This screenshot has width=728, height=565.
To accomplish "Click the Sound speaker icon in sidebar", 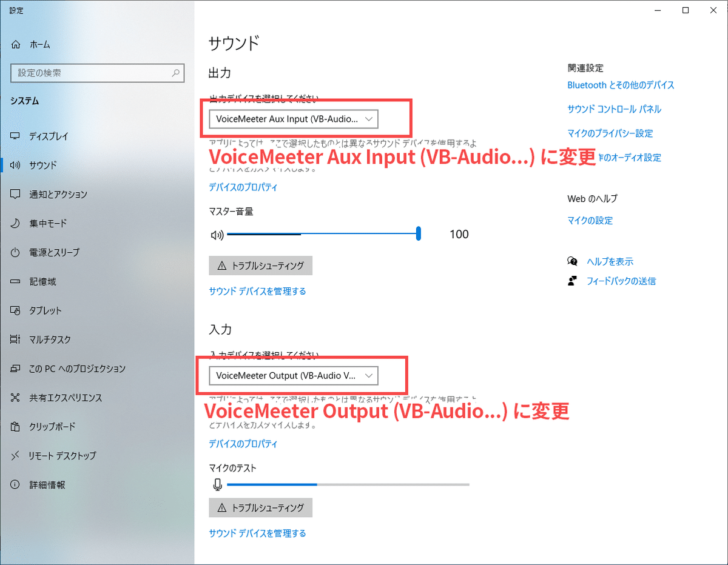I will click(16, 165).
